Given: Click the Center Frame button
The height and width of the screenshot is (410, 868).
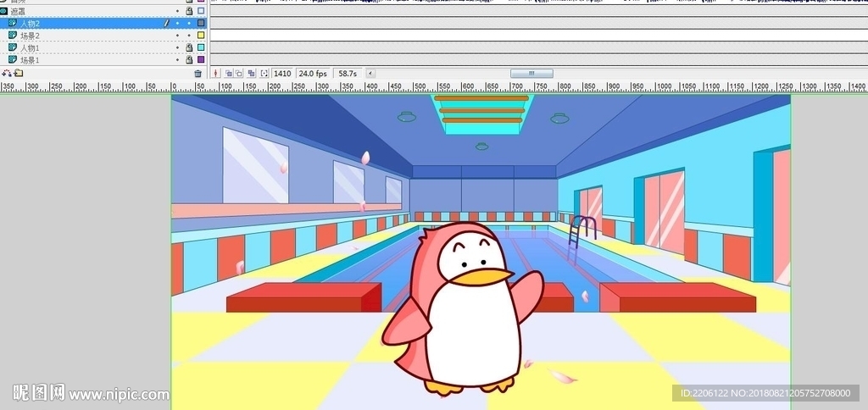Looking at the screenshot, I should tap(216, 73).
